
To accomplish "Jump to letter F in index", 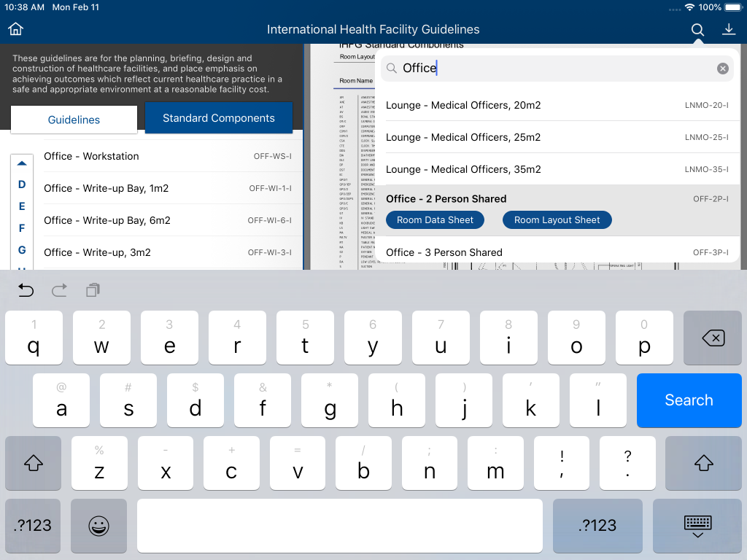I will [x=22, y=228].
